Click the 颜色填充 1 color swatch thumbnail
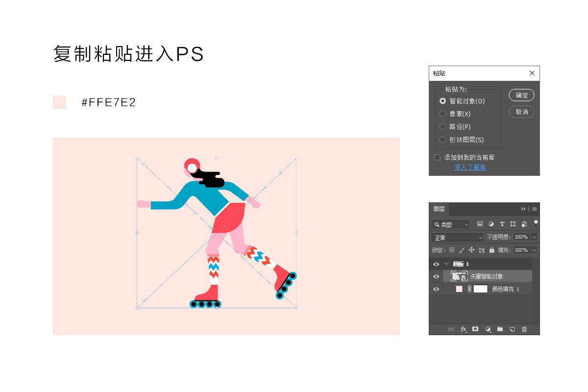588x392 pixels. 460,289
